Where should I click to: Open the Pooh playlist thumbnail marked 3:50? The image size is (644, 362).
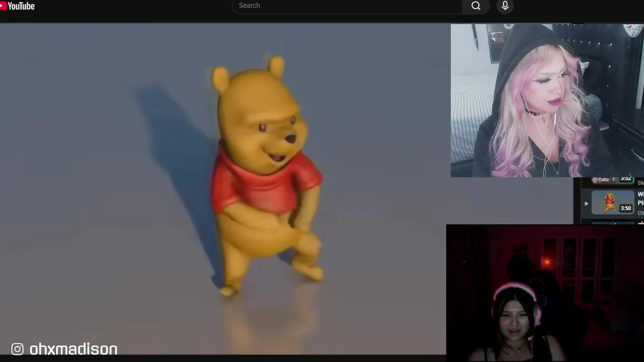(613, 203)
